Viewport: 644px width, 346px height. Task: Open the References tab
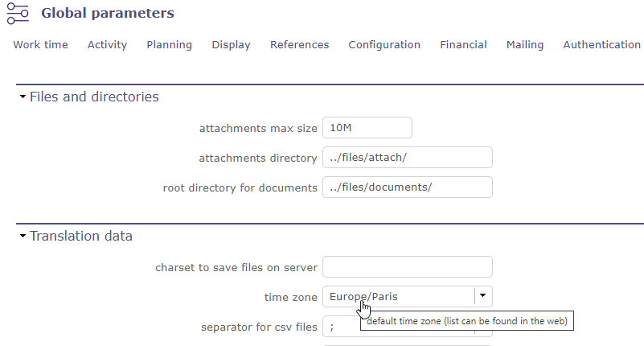299,45
